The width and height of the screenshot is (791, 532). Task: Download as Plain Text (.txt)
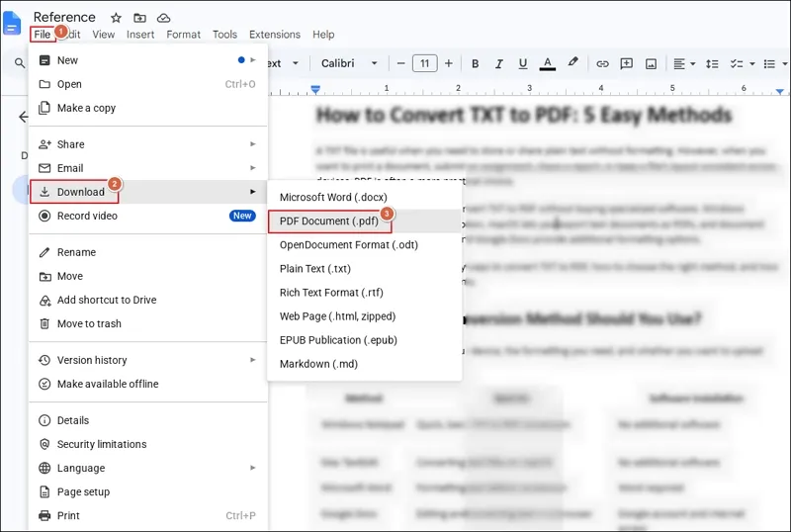364,268
